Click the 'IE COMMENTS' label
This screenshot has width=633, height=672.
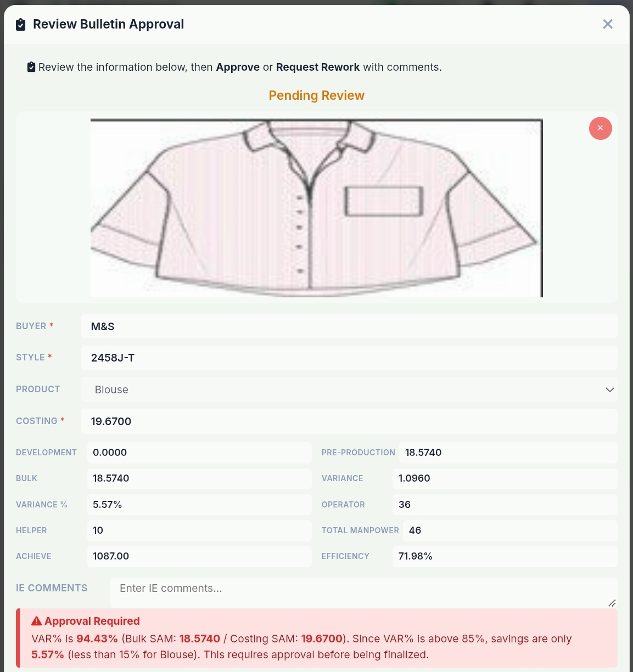(52, 588)
